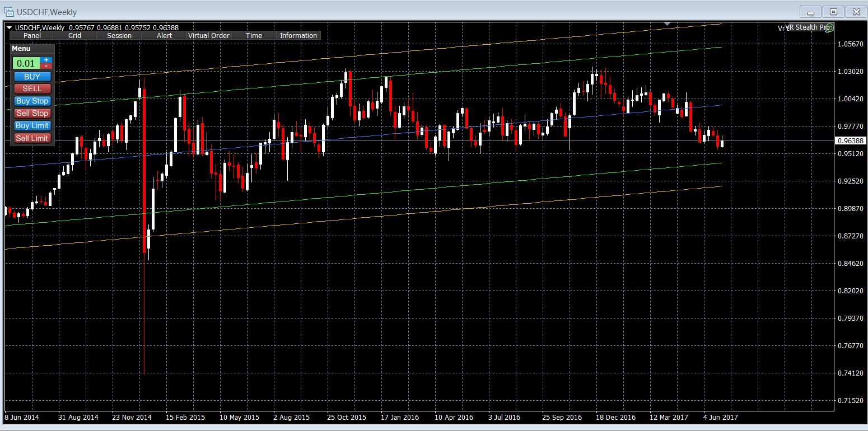Click the 1.05670 price scale label
The image size is (868, 431).
851,44
